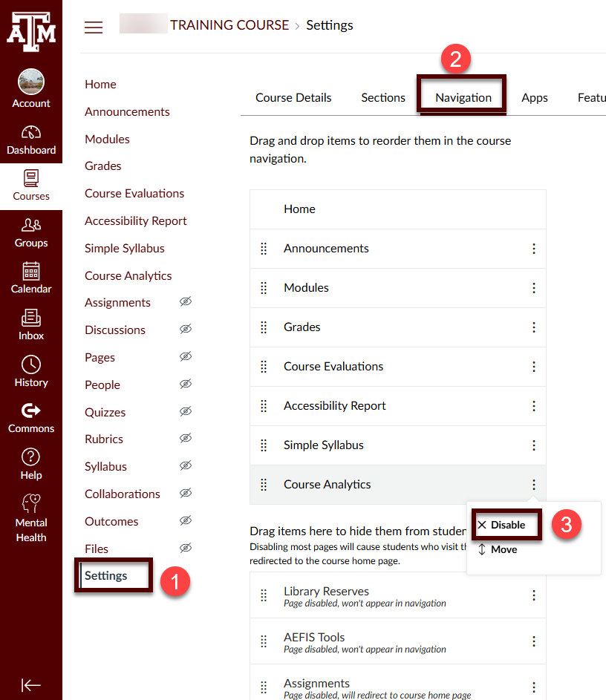The height and width of the screenshot is (700, 606).
Task: Collapse the global navigation with arrow icon
Action: tap(31, 685)
